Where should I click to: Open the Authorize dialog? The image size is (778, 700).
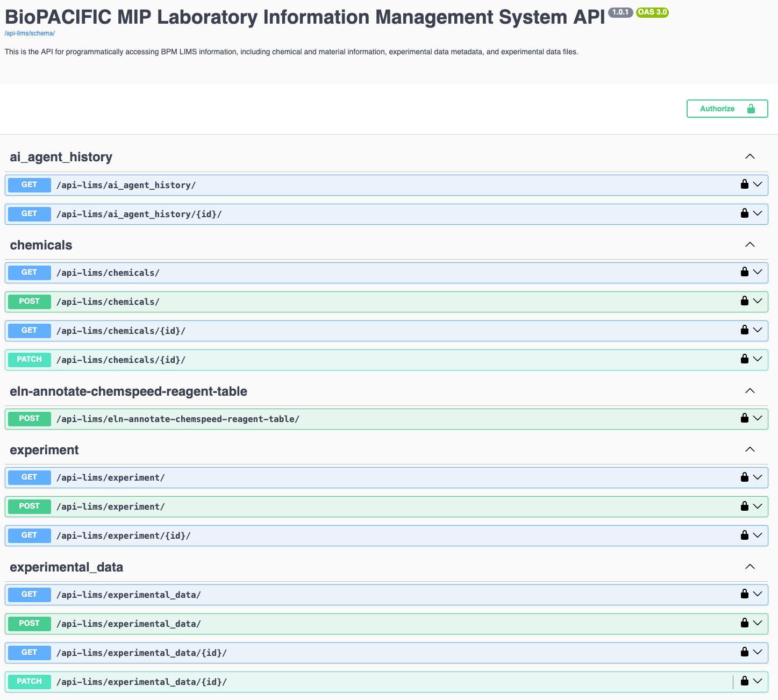727,109
